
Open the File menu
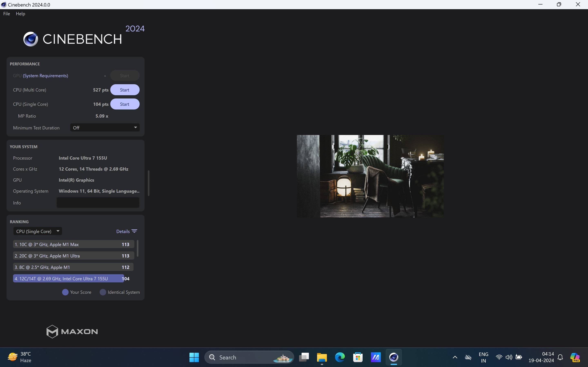[x=7, y=14]
